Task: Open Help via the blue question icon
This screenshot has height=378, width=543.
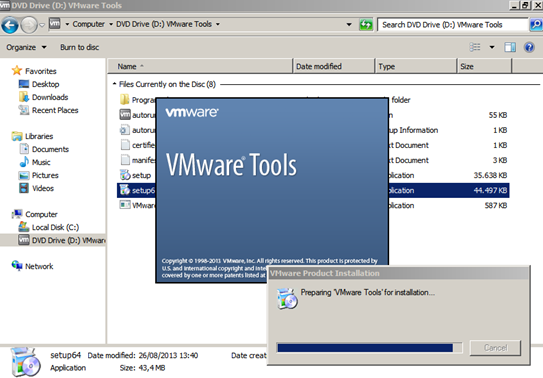Action: [529, 47]
